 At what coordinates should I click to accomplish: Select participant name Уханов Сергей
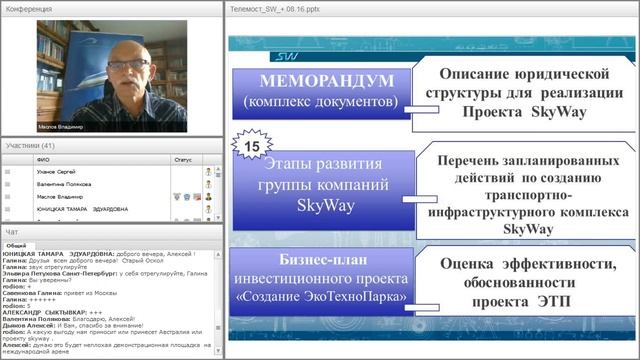click(56, 172)
